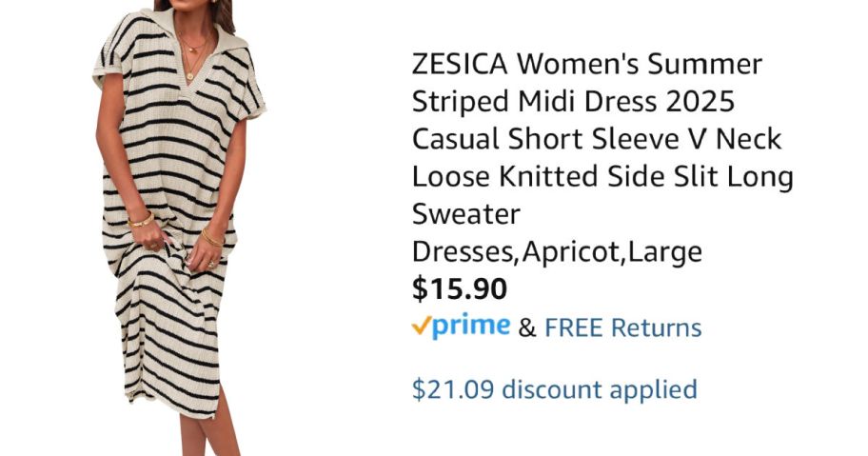Click the orange Prime checkmark icon
Viewport: 868px width, 456px height.
coord(422,327)
